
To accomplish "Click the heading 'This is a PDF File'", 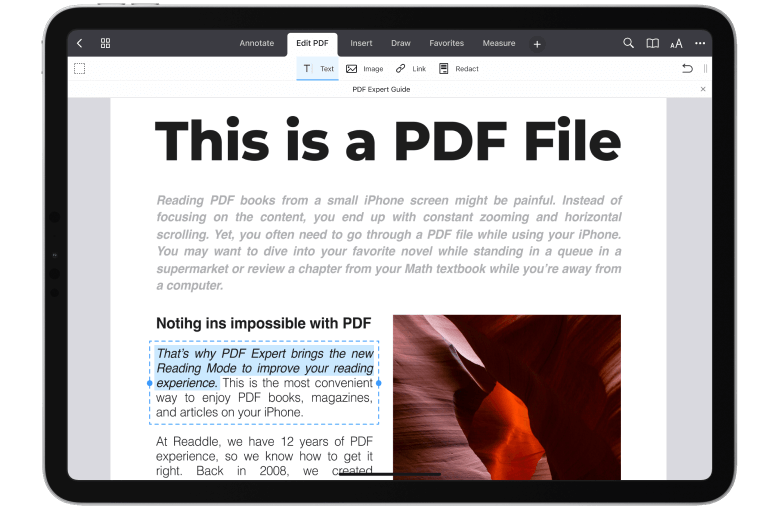I will click(x=388, y=140).
